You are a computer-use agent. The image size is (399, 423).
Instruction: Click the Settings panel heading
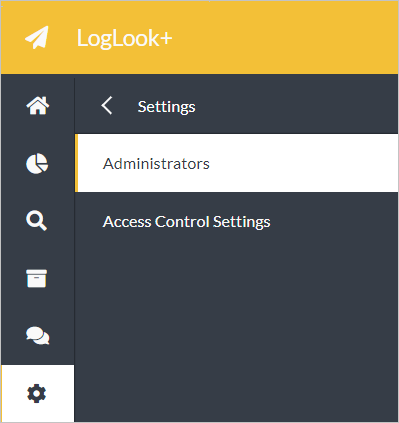(x=166, y=107)
